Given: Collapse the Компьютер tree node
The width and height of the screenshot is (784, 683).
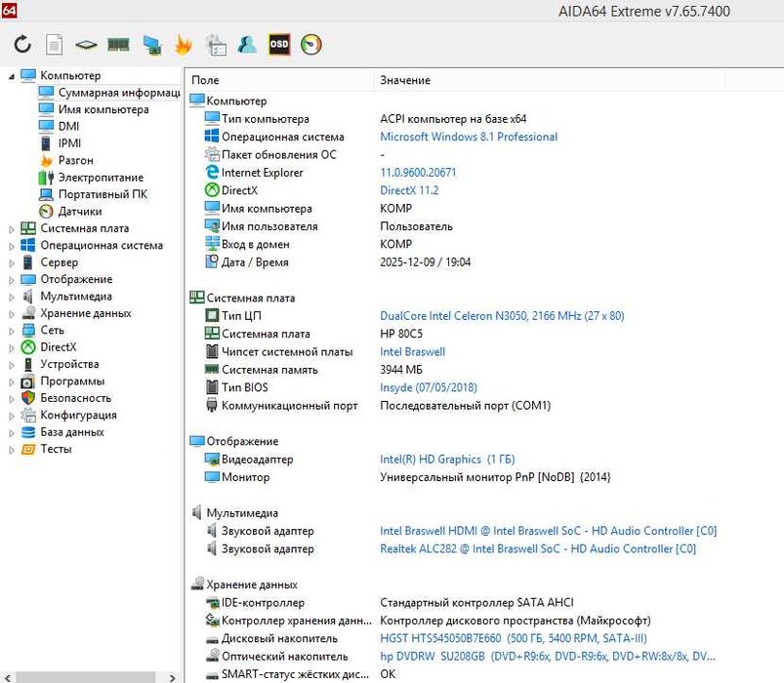Looking at the screenshot, I should pos(11,76).
